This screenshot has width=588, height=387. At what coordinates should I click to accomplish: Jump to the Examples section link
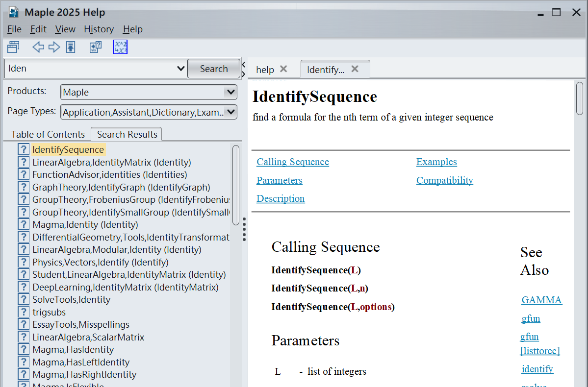(436, 162)
